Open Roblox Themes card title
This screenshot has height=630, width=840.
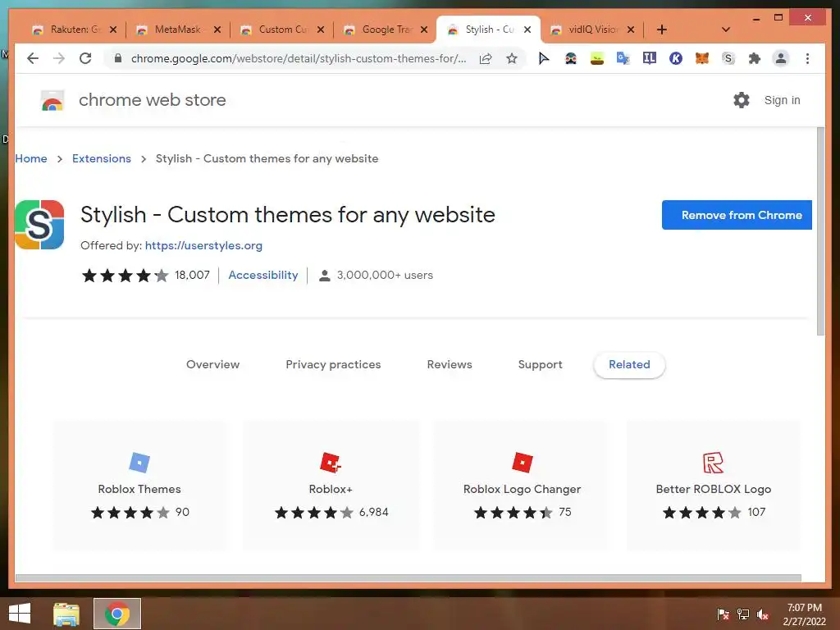139,489
